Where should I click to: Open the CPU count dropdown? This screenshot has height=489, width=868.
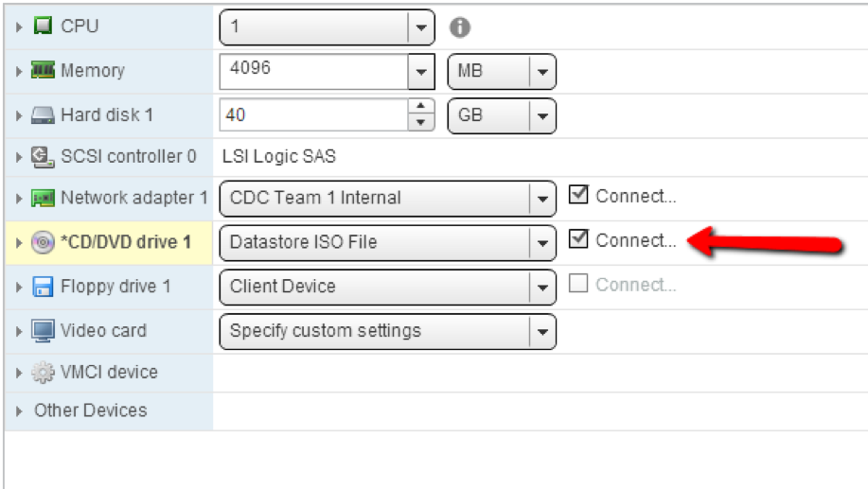click(x=421, y=27)
